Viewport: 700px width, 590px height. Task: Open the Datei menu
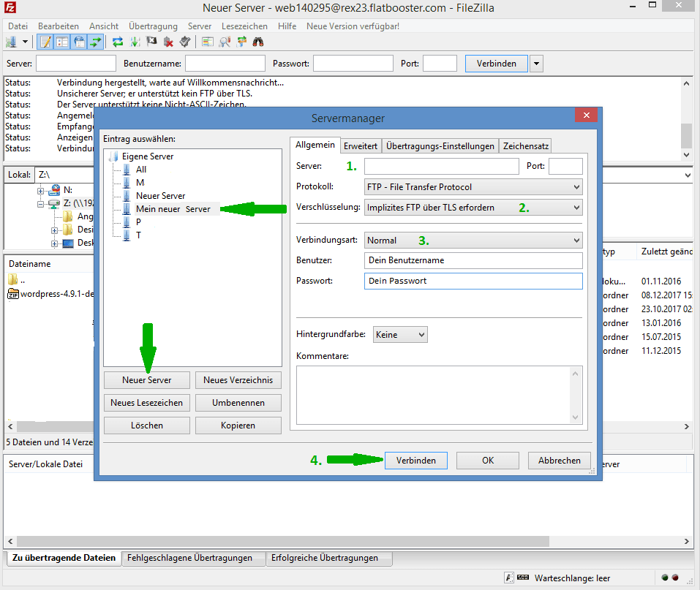pyautogui.click(x=18, y=26)
